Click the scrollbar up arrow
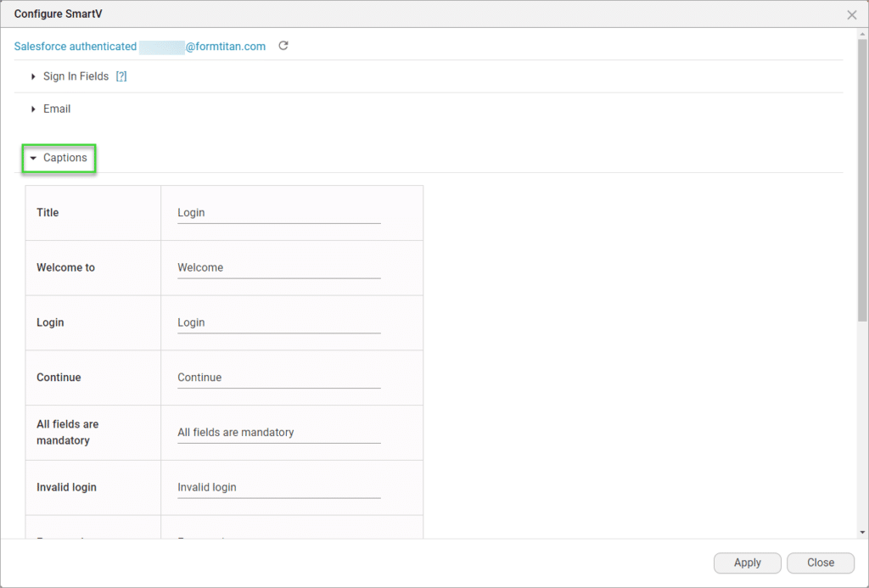This screenshot has width=869, height=588. tap(863, 34)
